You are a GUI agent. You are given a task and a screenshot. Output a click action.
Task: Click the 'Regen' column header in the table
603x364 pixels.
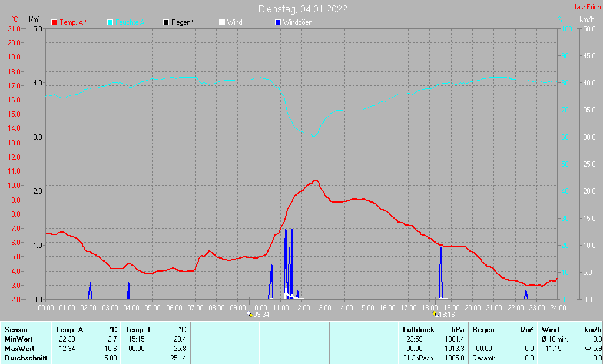[483, 330]
